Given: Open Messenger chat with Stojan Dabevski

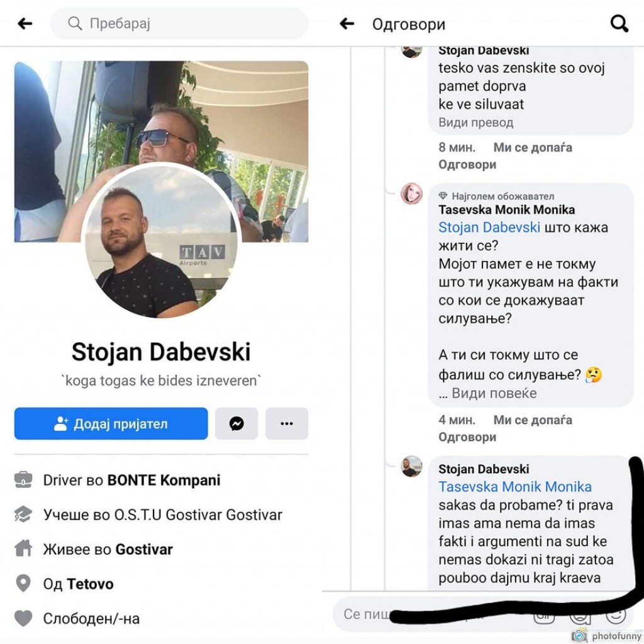Looking at the screenshot, I should pos(236,423).
